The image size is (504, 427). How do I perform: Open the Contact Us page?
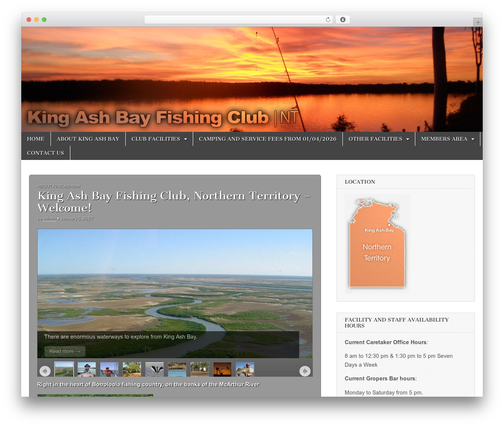46,153
